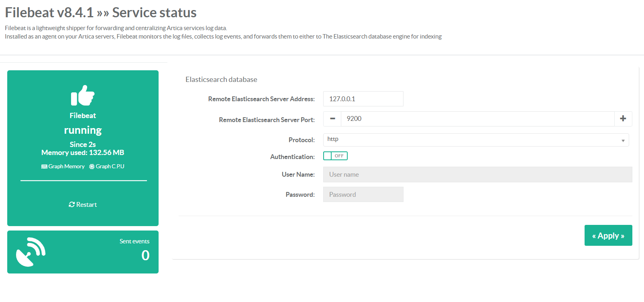The height and width of the screenshot is (302, 644).
Task: Toggle the Authentication OFF switch
Action: [x=335, y=156]
